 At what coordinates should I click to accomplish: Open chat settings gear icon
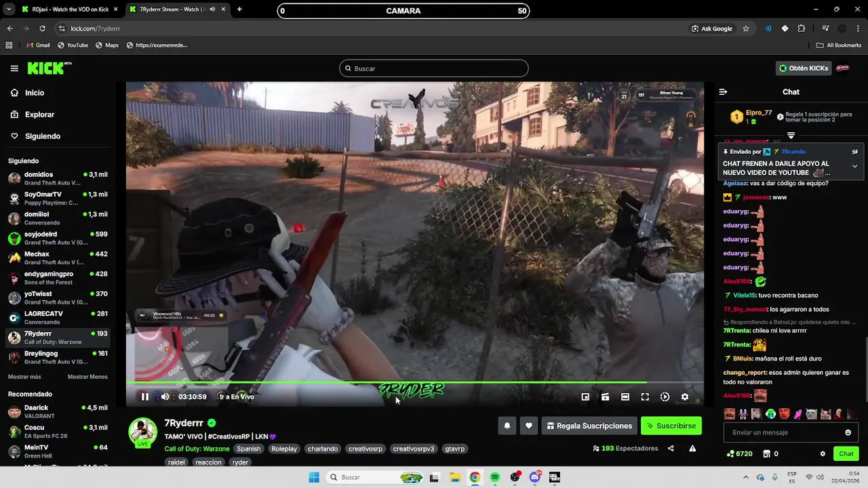pos(823,453)
